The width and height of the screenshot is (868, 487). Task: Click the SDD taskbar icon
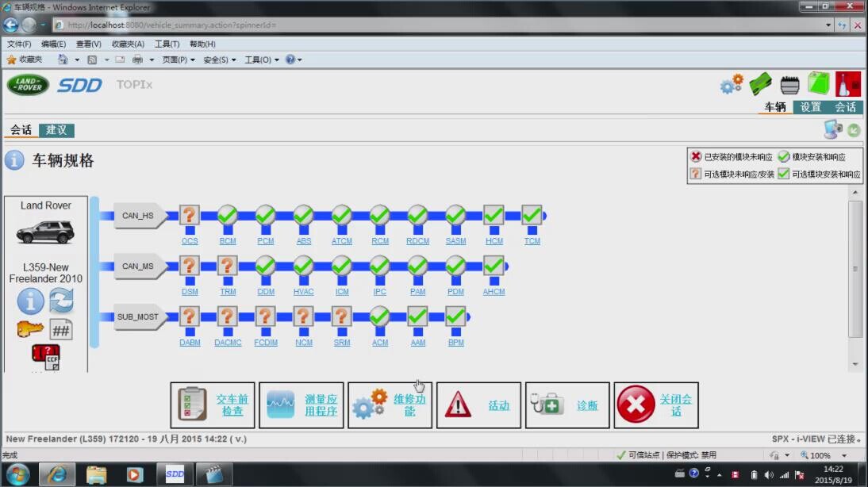pos(175,474)
